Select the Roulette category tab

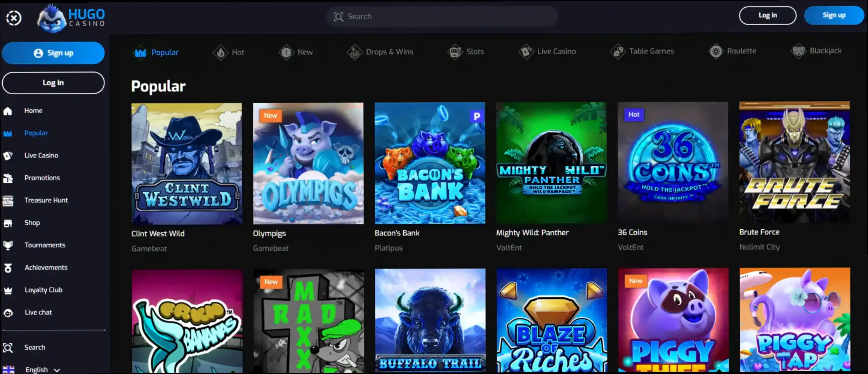(x=733, y=51)
